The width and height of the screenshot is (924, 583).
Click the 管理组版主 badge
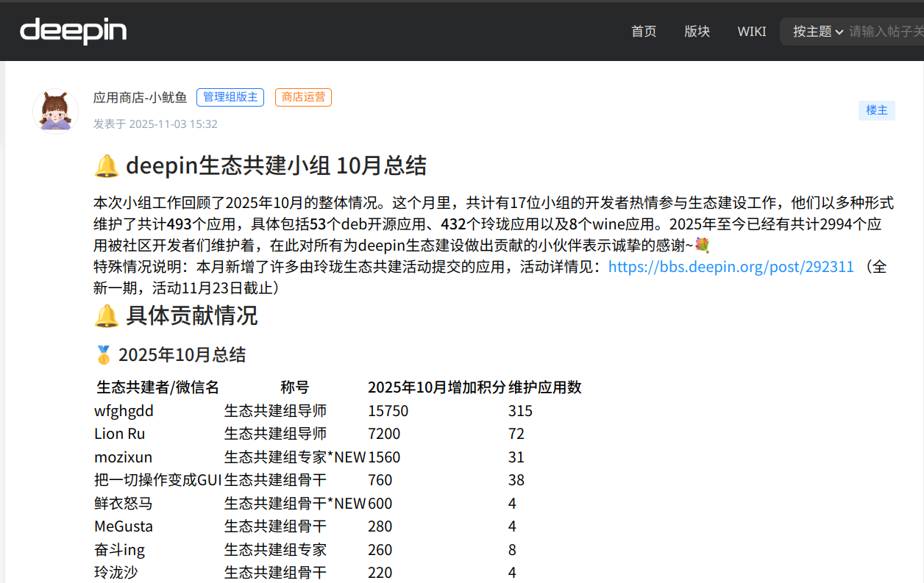click(x=230, y=97)
